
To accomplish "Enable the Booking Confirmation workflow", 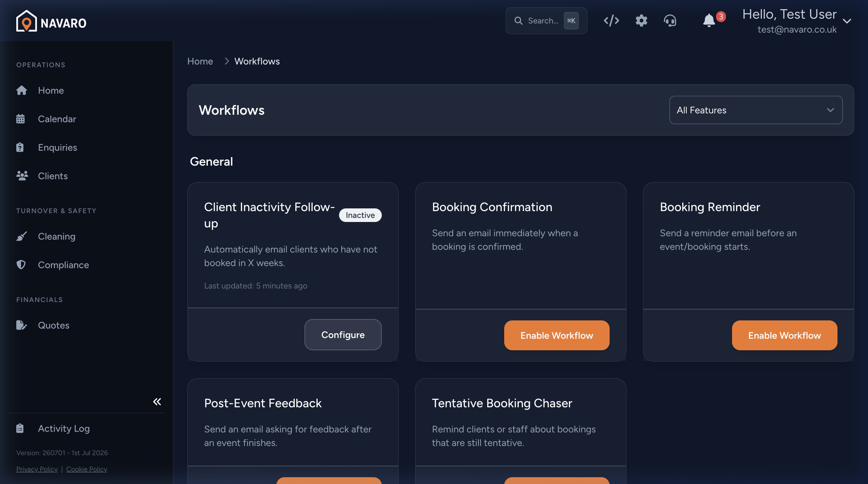I will coord(557,335).
